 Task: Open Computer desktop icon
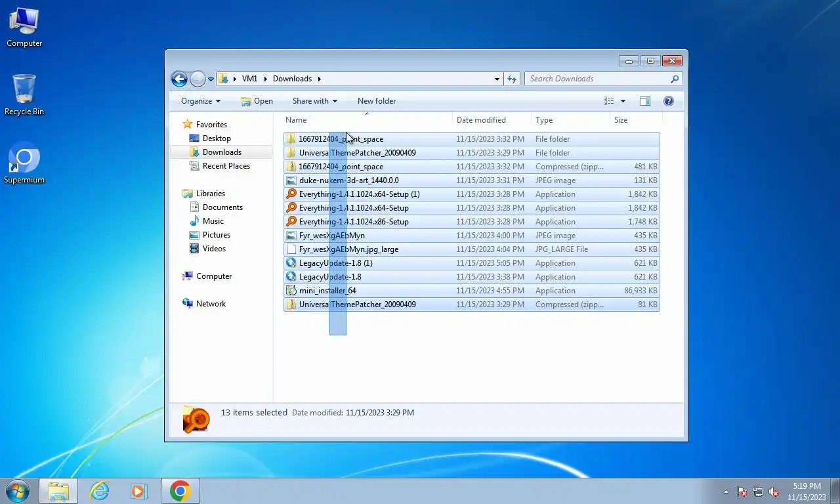pyautogui.click(x=24, y=28)
